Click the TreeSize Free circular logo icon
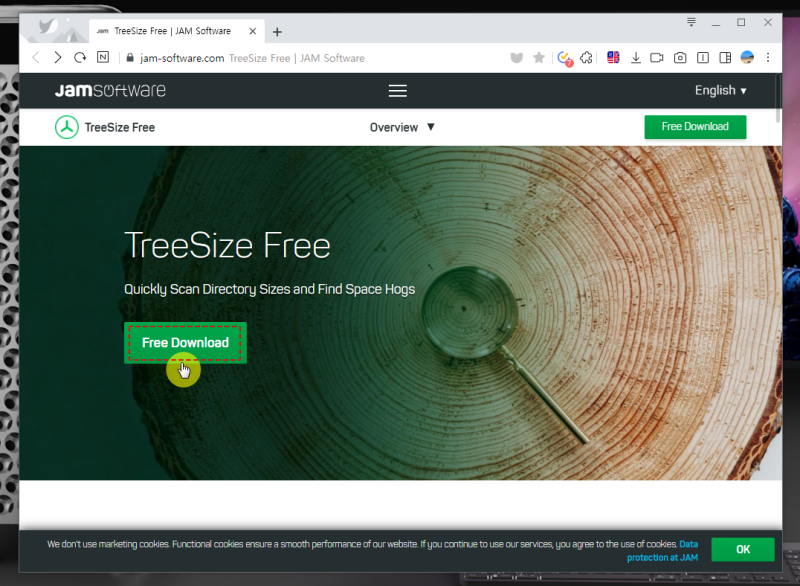800x586 pixels. [67, 127]
